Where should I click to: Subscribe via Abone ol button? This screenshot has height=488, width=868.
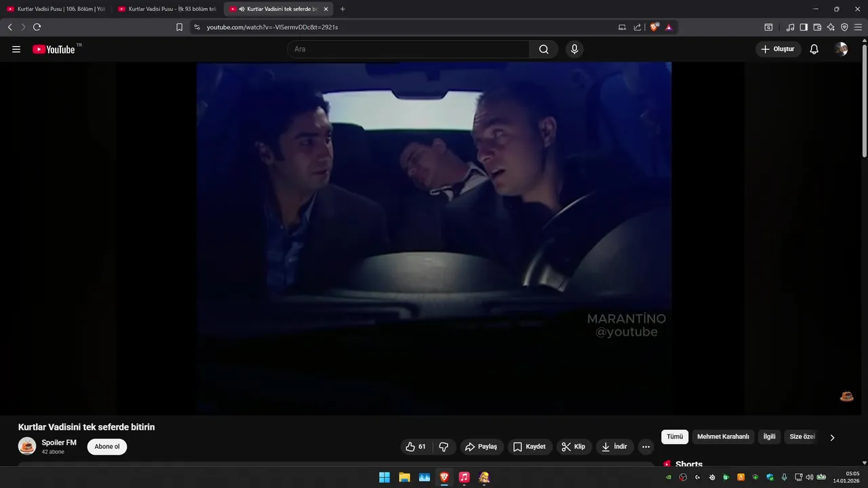pyautogui.click(x=107, y=447)
